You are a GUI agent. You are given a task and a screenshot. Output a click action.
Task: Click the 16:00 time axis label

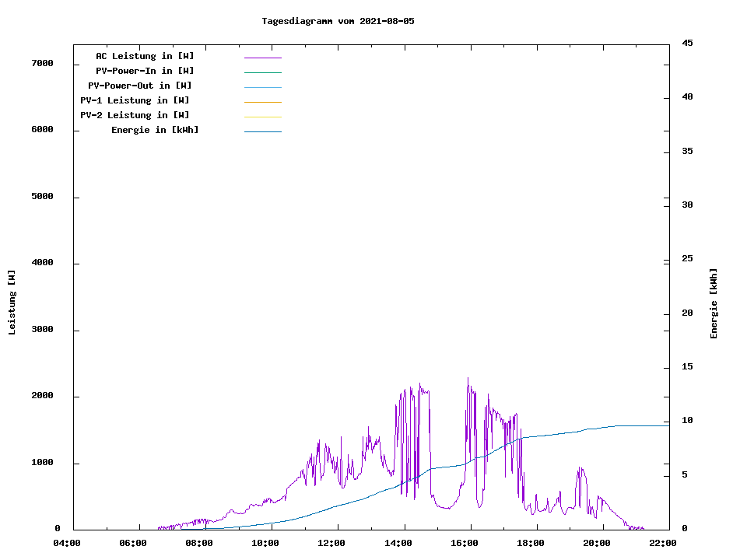pos(465,543)
